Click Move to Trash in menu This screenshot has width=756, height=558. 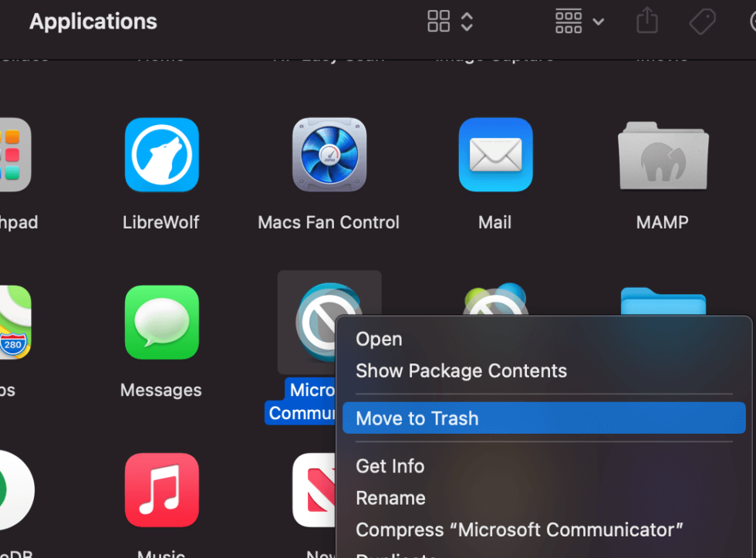point(417,418)
